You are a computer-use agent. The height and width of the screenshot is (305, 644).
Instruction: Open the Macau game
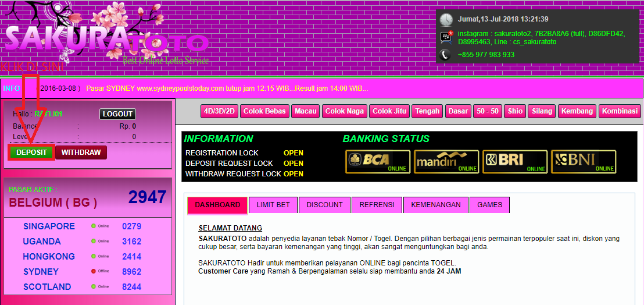306,111
